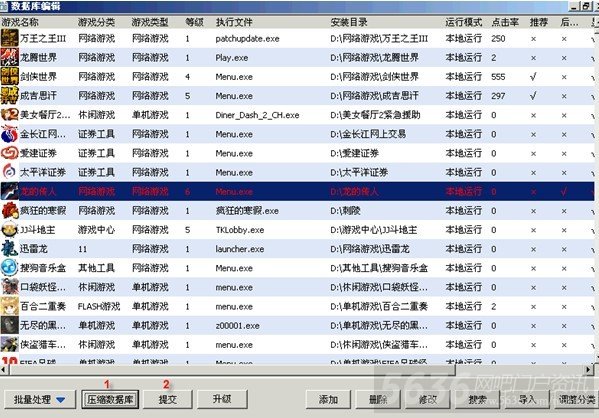Sort by the 点击率 column header
This screenshot has width=599, height=418.
505,22
